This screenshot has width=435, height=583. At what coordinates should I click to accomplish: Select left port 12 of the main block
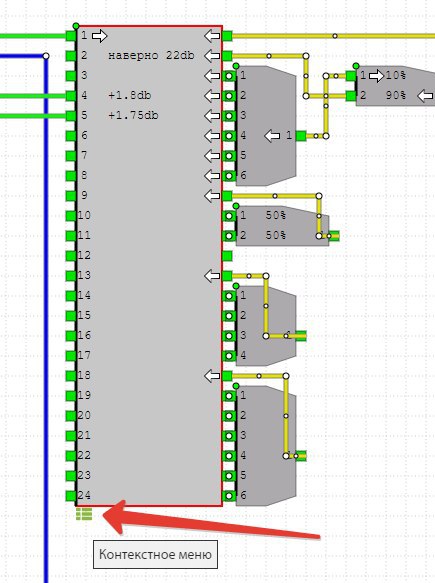(71, 256)
